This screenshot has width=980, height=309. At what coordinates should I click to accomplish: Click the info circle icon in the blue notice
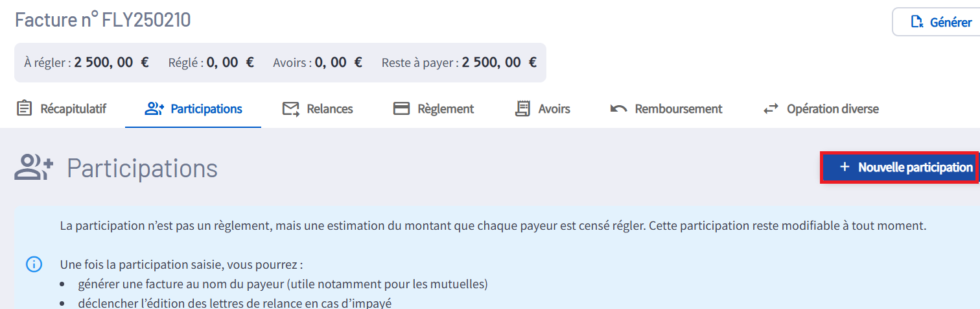pos(34,265)
